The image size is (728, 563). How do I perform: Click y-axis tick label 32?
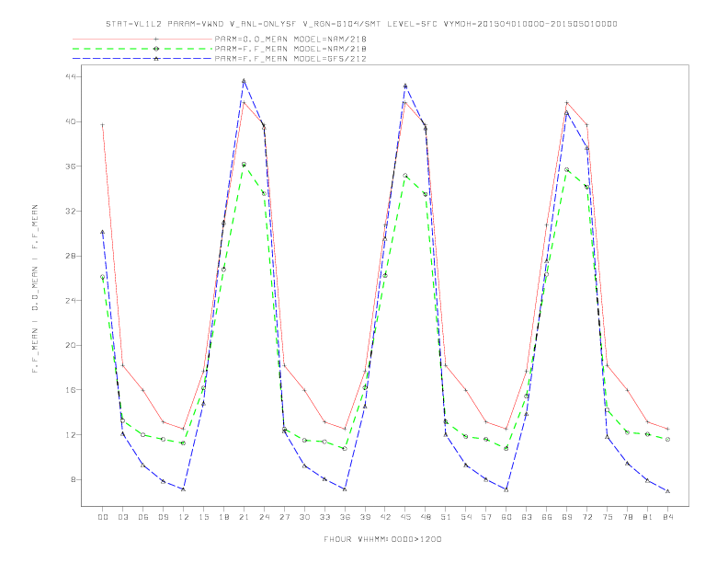(x=69, y=211)
